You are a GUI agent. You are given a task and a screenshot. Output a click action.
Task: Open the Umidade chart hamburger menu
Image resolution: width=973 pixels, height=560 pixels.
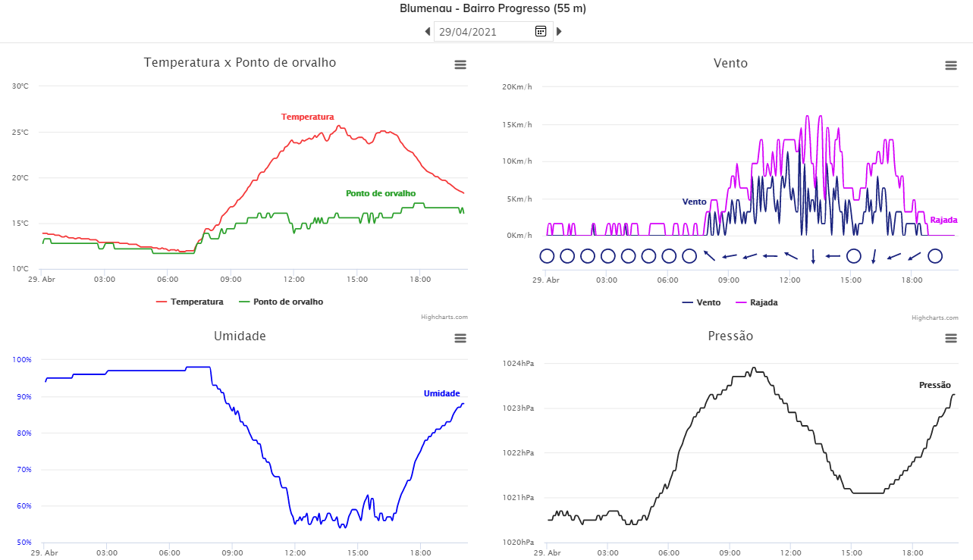(460, 338)
